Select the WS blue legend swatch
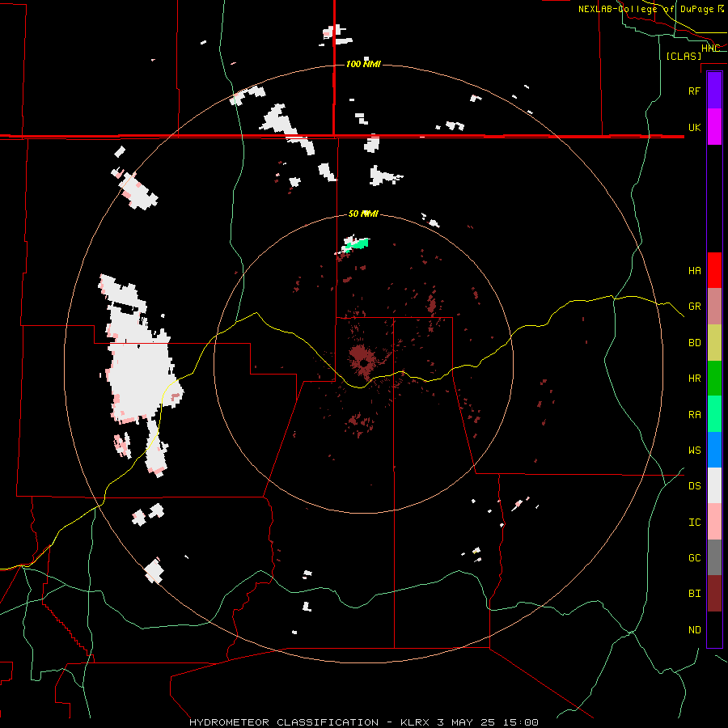The image size is (728, 728). [x=714, y=450]
